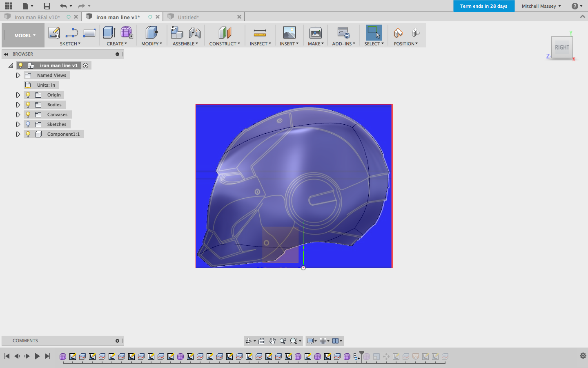The image size is (588, 368).
Task: Expand the Bodies folder
Action: pyautogui.click(x=18, y=105)
